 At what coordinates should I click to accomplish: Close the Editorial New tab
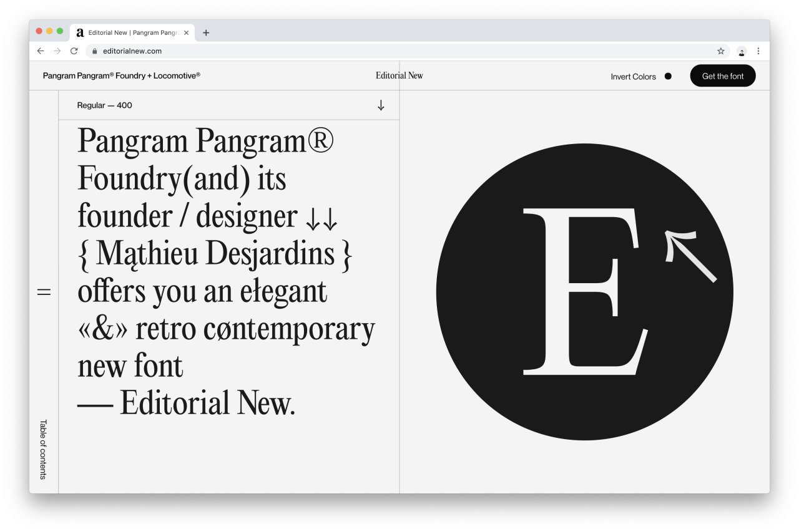(186, 32)
